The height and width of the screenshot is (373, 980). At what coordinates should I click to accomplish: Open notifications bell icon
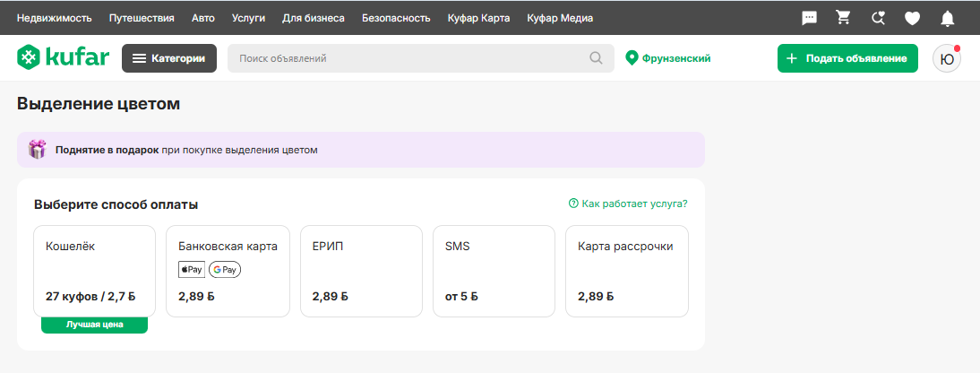[x=948, y=18]
